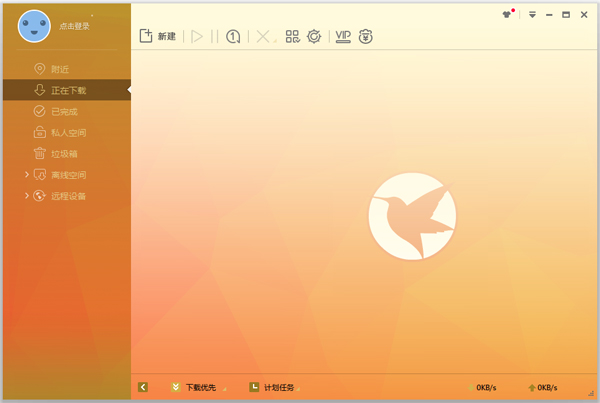
Task: Expand the 远程设备 chevron
Action: 26,196
